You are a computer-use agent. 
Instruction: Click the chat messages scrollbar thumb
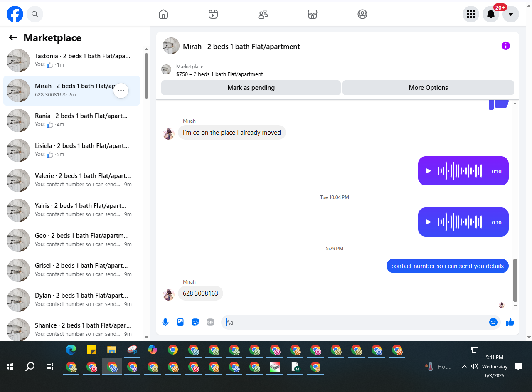(x=515, y=280)
